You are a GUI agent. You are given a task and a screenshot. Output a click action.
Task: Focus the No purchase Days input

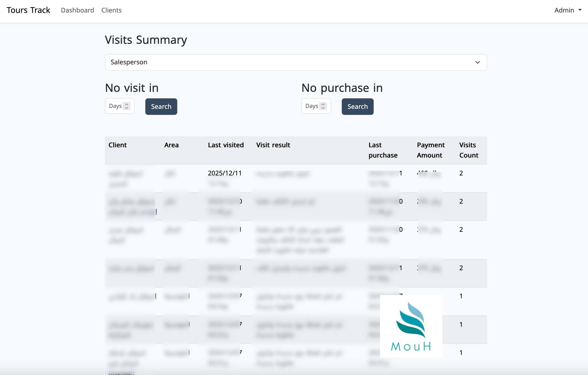point(311,106)
